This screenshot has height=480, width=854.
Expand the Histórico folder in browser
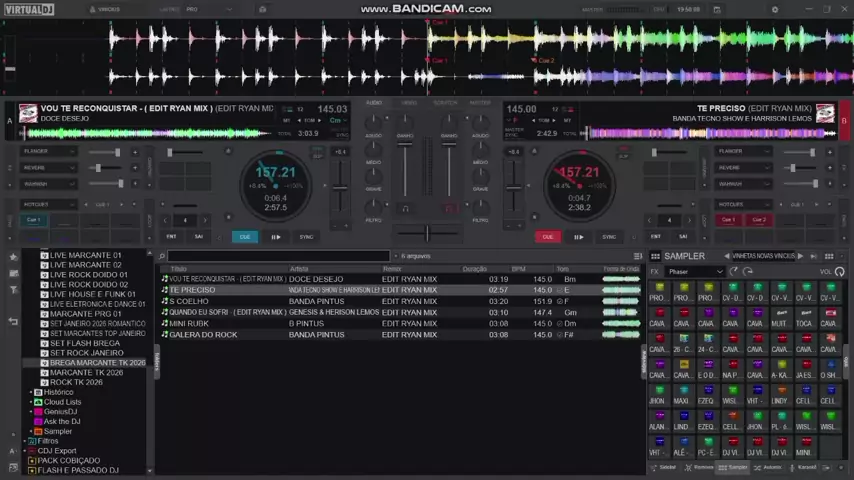(32, 392)
